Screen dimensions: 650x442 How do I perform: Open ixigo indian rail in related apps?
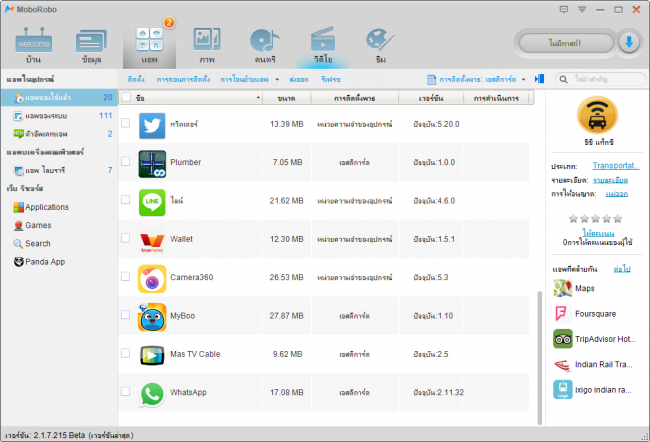coord(592,390)
